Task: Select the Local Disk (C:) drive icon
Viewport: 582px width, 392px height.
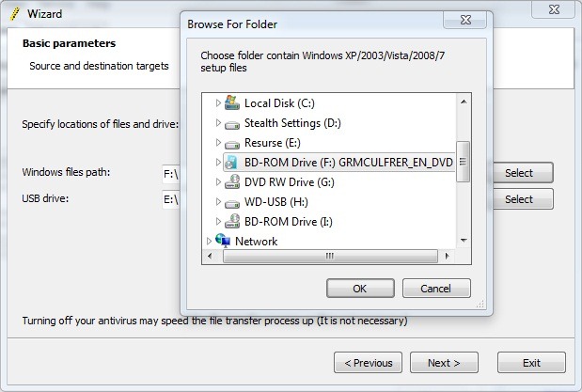Action: 232,102
